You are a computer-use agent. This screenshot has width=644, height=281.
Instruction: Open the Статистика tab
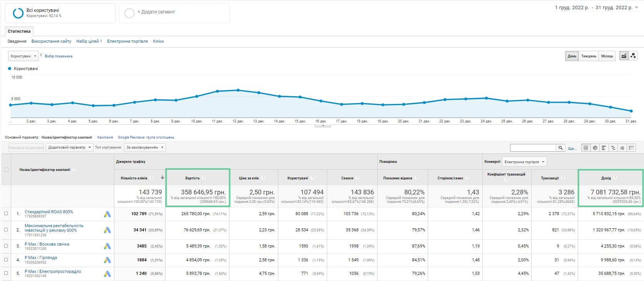point(19,31)
